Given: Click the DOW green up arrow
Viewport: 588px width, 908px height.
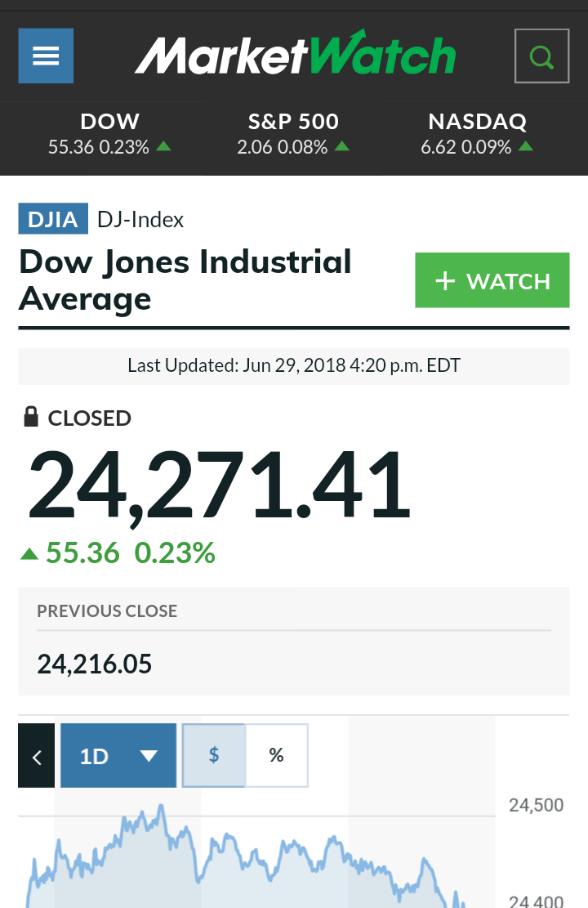Looking at the screenshot, I should 164,146.
